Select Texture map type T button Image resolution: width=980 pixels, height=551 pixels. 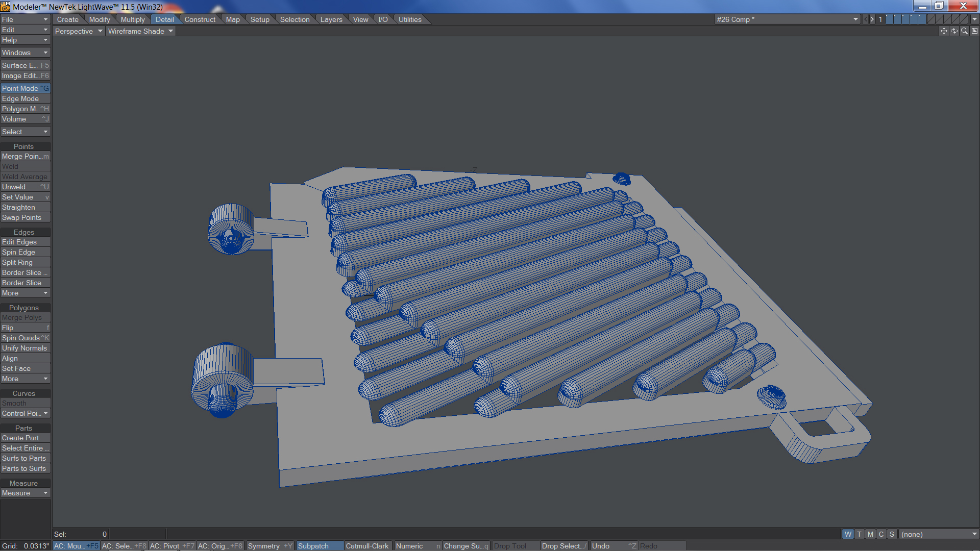(859, 534)
